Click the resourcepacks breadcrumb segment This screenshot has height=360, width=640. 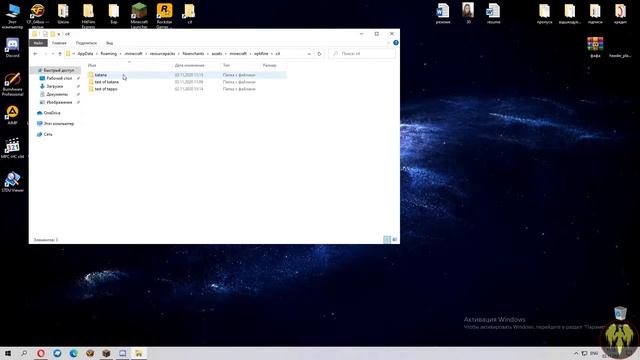click(x=162, y=53)
